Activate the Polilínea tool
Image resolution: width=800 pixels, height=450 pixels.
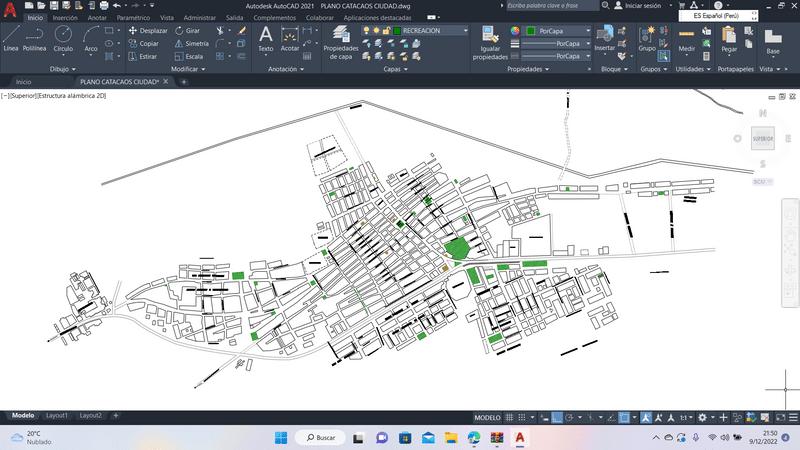34,37
